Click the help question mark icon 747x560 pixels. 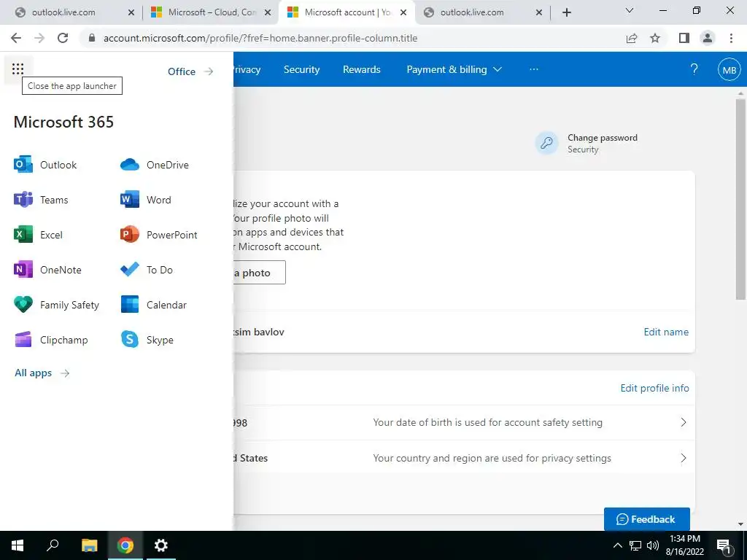(x=694, y=69)
